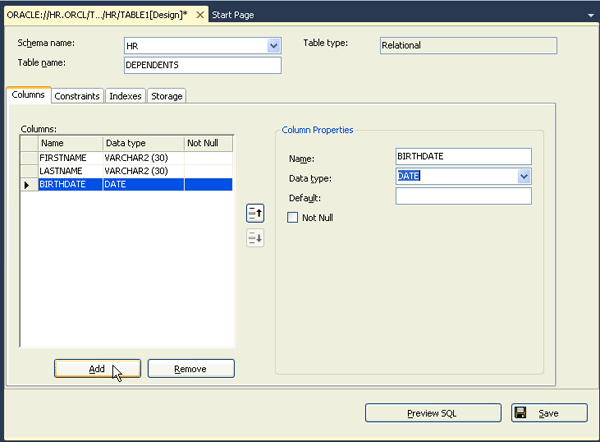The width and height of the screenshot is (600, 442).
Task: Enable the Not Null checkbox
Action: coord(293,217)
